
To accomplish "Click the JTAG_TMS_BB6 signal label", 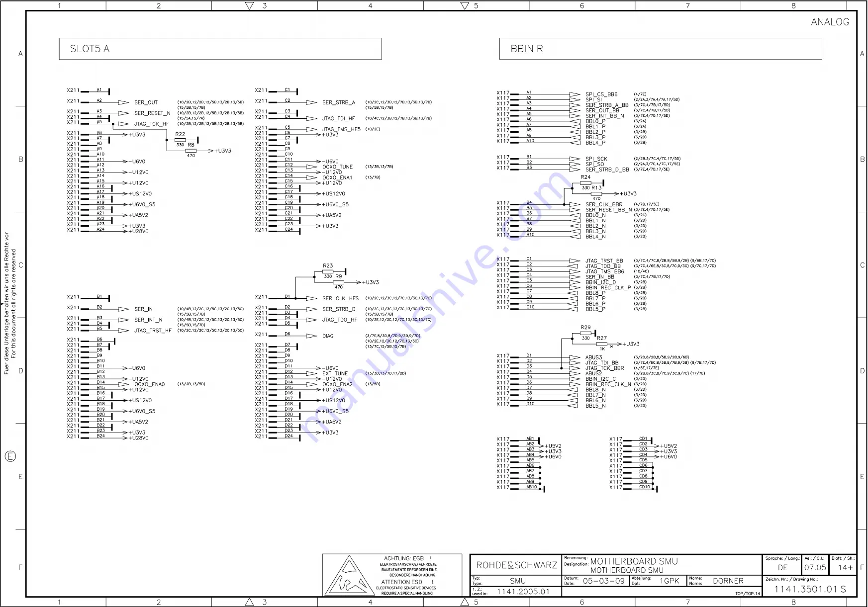I will pyautogui.click(x=604, y=271).
